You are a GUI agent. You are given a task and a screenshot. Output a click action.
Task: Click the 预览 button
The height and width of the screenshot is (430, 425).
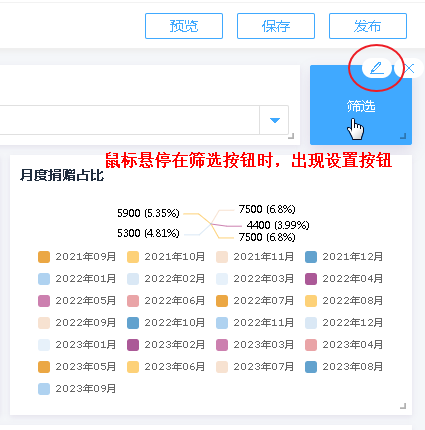click(184, 26)
